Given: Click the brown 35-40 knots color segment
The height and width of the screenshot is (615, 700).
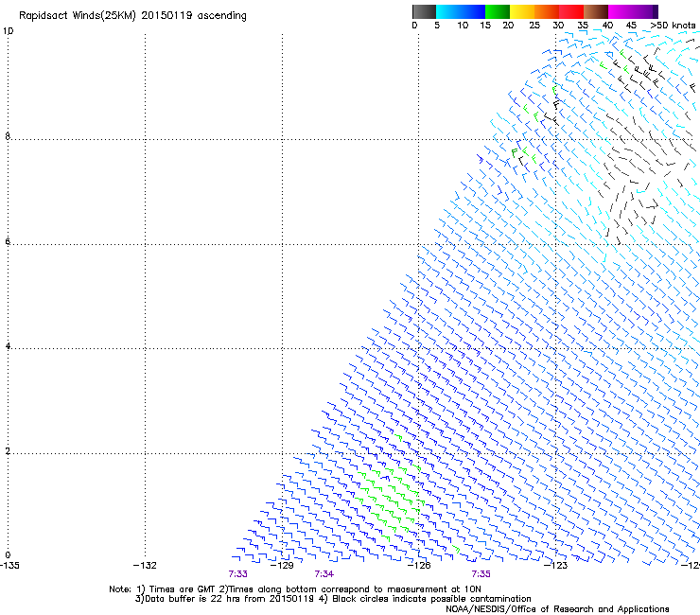Looking at the screenshot, I should click(596, 11).
